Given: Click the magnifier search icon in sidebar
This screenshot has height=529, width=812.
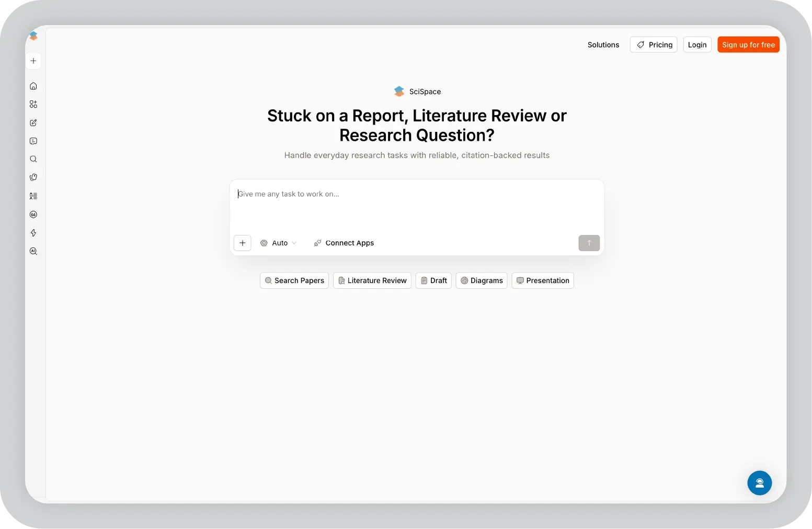Looking at the screenshot, I should coord(33,159).
